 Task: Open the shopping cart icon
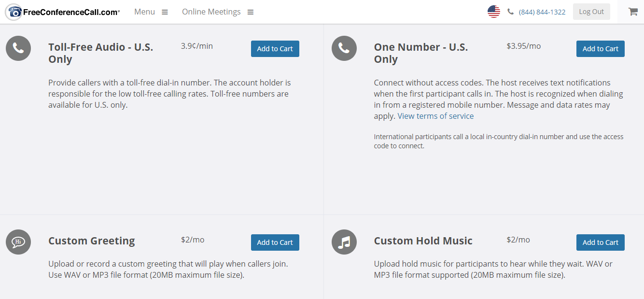pos(633,12)
